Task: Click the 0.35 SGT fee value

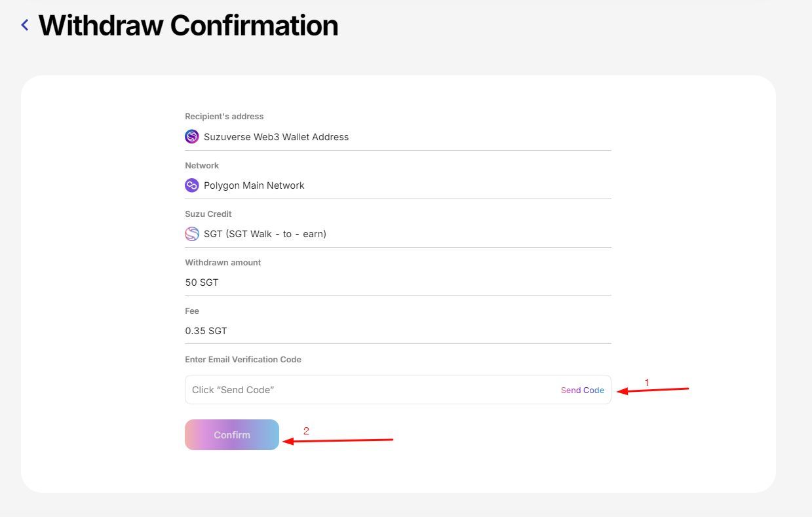Action: point(206,331)
